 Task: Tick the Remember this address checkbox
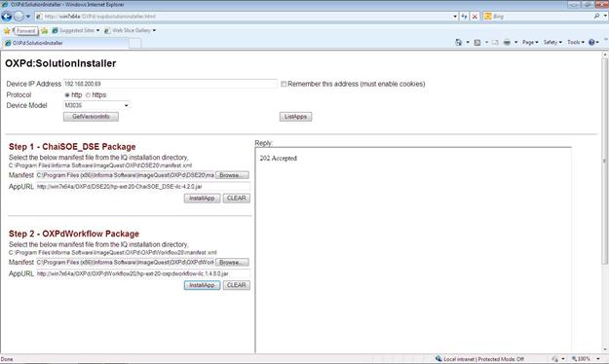pos(284,84)
